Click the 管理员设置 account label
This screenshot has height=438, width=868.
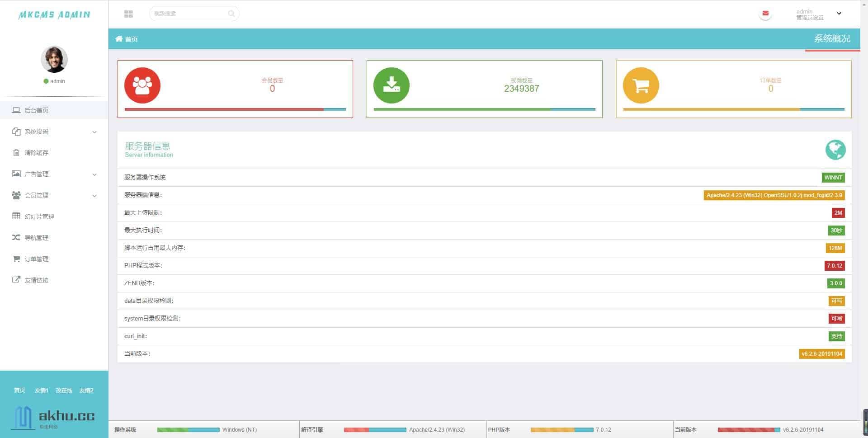(810, 18)
